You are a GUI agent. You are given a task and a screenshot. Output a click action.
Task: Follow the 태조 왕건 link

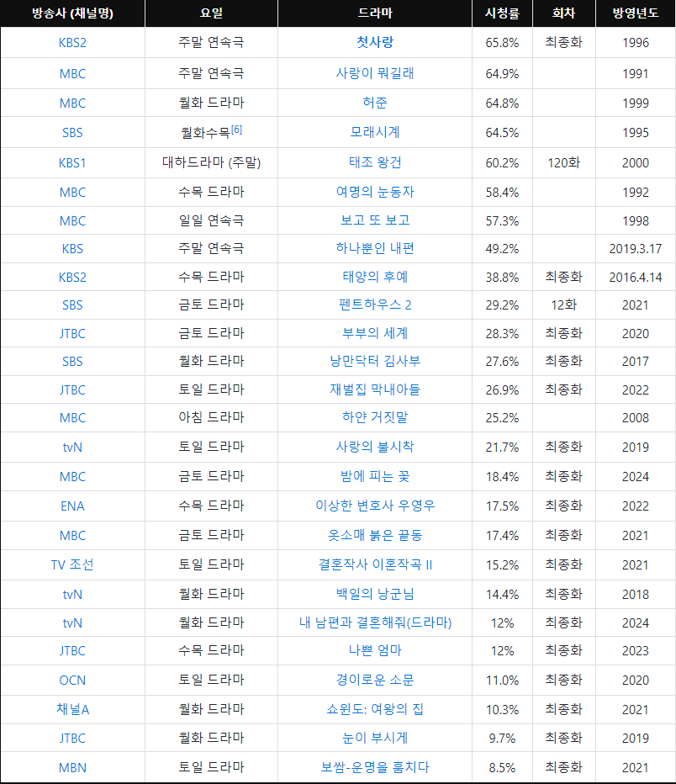375,162
